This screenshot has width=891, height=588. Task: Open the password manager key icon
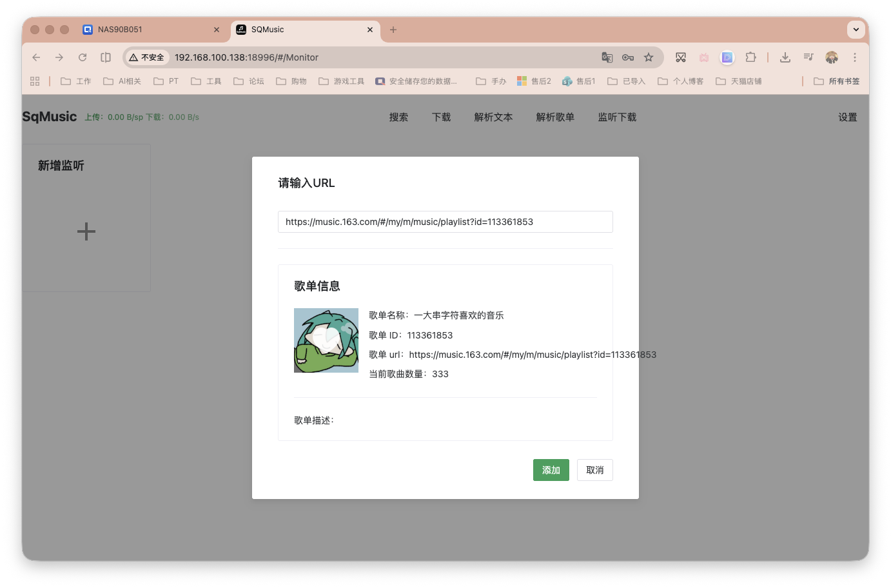click(628, 57)
